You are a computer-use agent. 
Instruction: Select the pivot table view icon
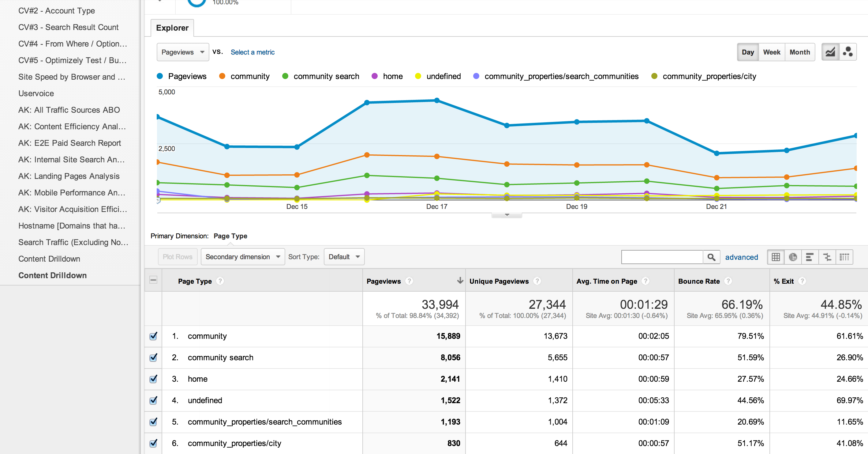click(844, 257)
